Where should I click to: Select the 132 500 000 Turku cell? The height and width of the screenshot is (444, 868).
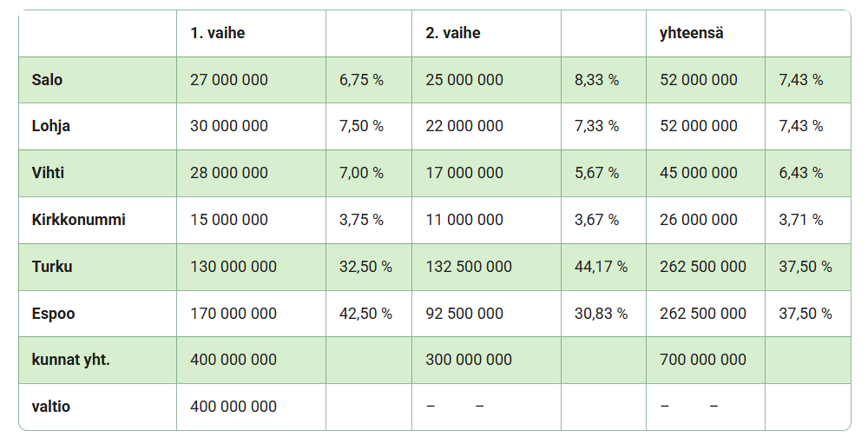click(x=469, y=267)
